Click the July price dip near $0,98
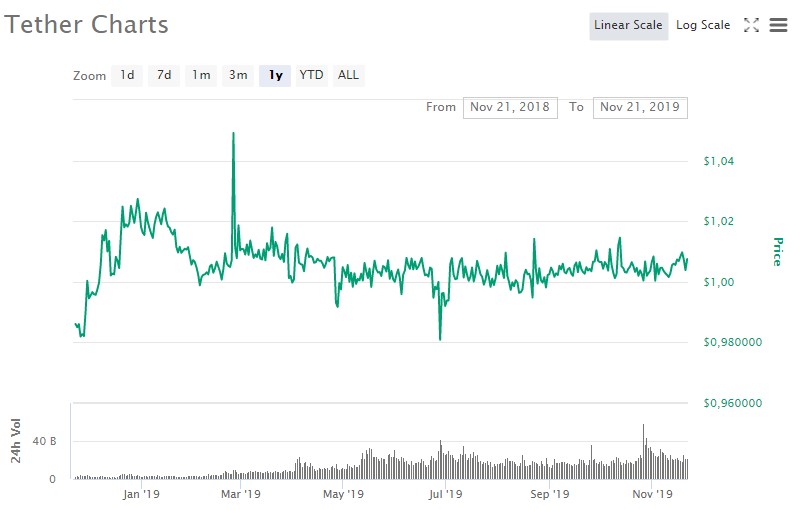Screen dimensions: 794x510 click(441, 338)
